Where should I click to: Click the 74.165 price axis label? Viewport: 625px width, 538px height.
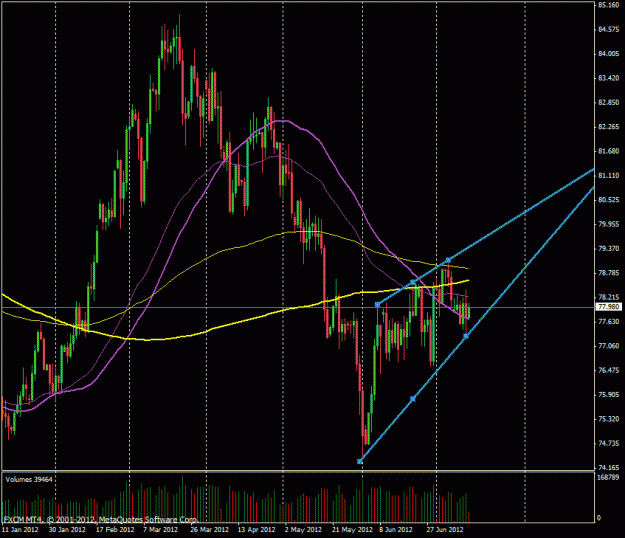click(609, 467)
